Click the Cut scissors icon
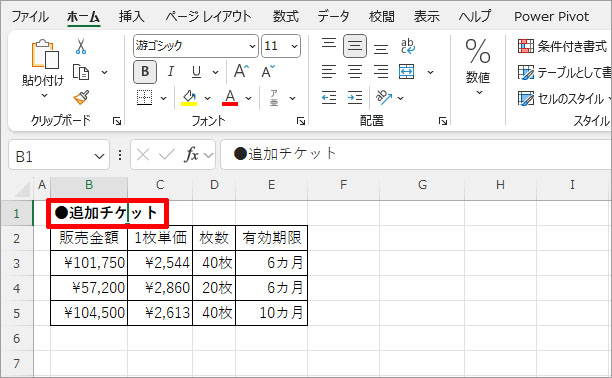Image resolution: width=612 pixels, height=378 pixels. (81, 46)
